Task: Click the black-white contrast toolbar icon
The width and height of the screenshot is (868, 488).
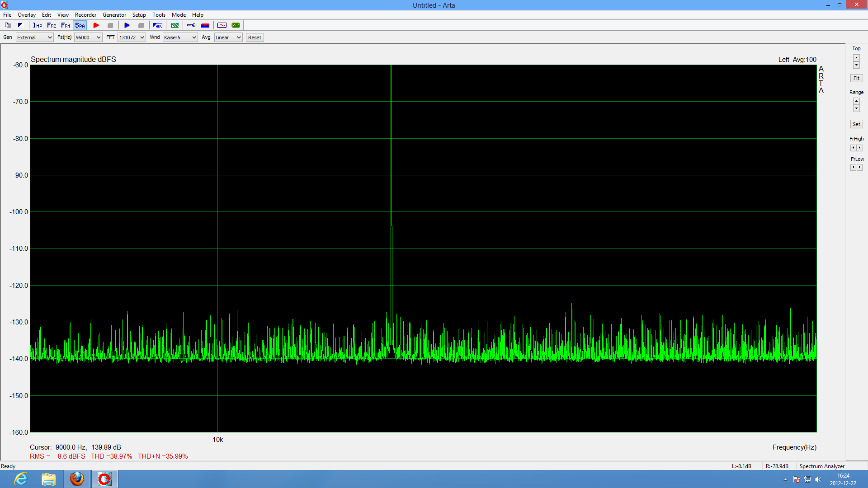Action: click(x=20, y=25)
